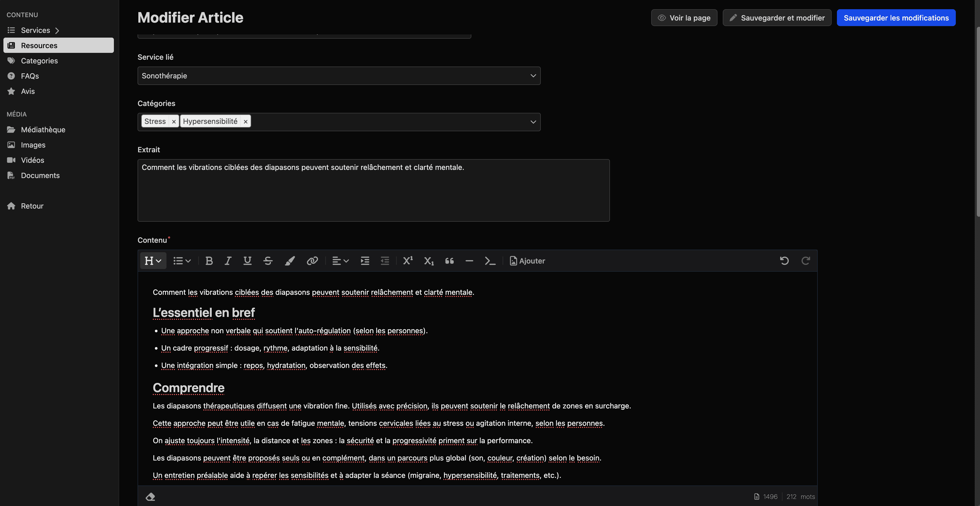
Task: Apply strikethrough formatting
Action: (x=268, y=261)
